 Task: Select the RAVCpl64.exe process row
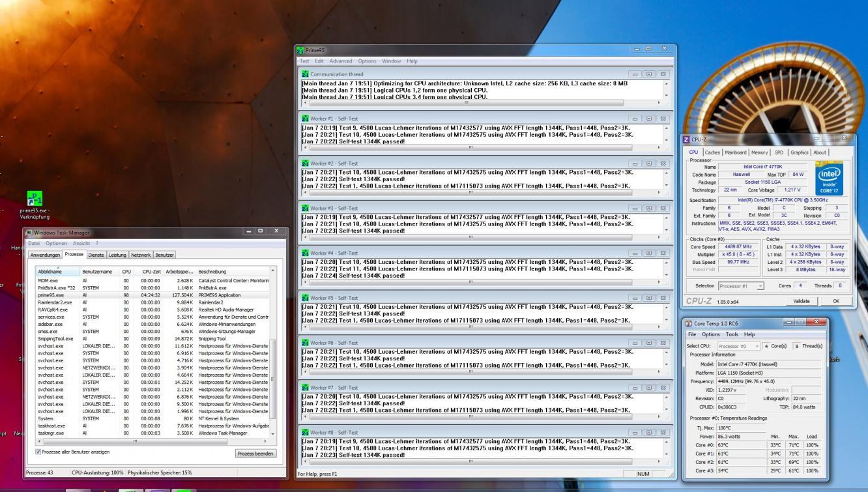coord(152,310)
